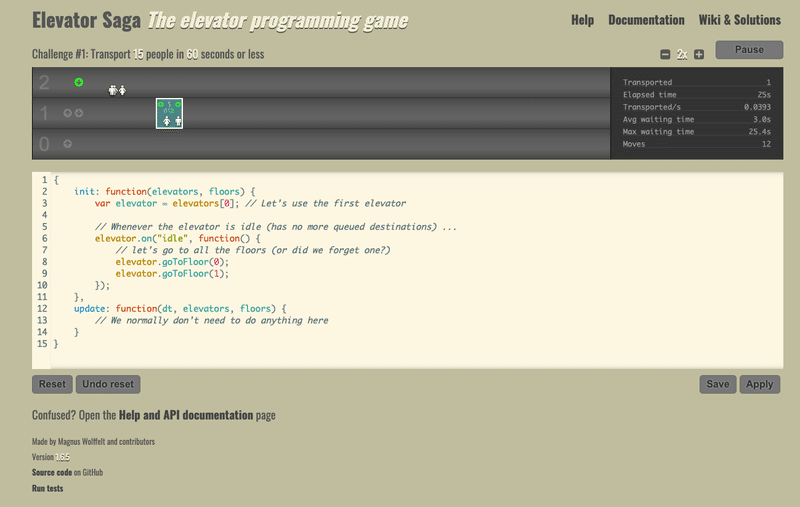Click the goToFloor(1) code line
The width and height of the screenshot is (800, 507).
(x=172, y=273)
